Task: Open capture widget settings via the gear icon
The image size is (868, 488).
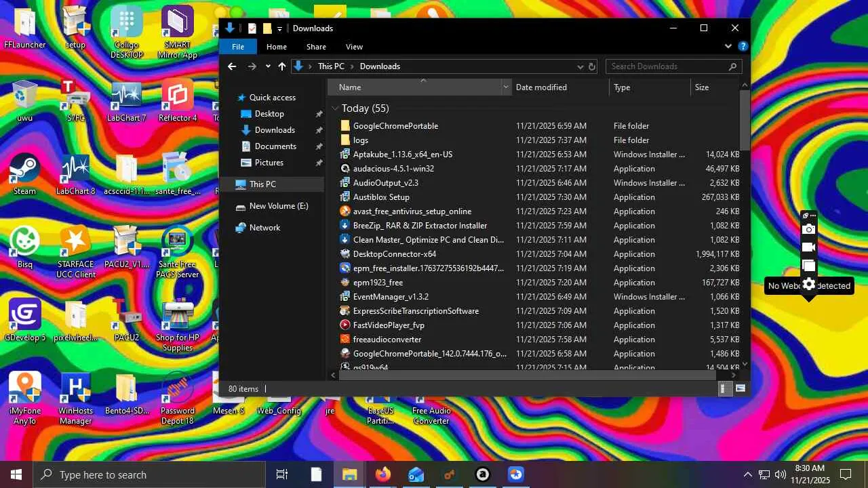Action: [808, 285]
